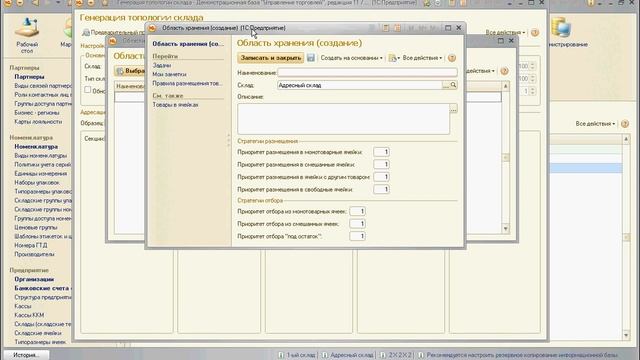Open Наборы упаковок in the sidebar
The width and height of the screenshot is (640, 360).
click(37, 182)
